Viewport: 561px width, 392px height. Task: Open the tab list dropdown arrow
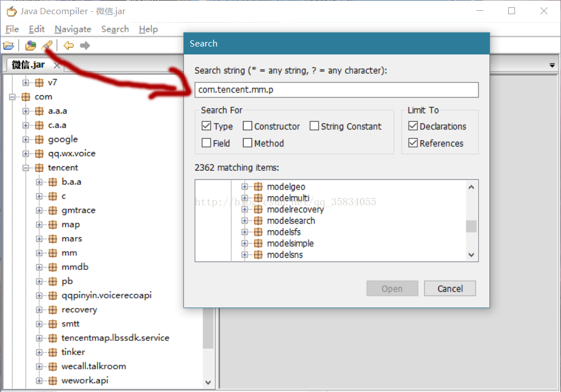tap(552, 65)
